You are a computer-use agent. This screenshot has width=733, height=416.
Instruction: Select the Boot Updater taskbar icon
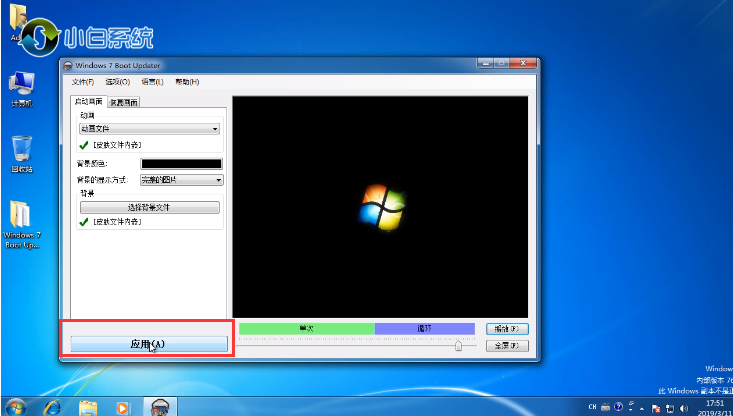[159, 405]
